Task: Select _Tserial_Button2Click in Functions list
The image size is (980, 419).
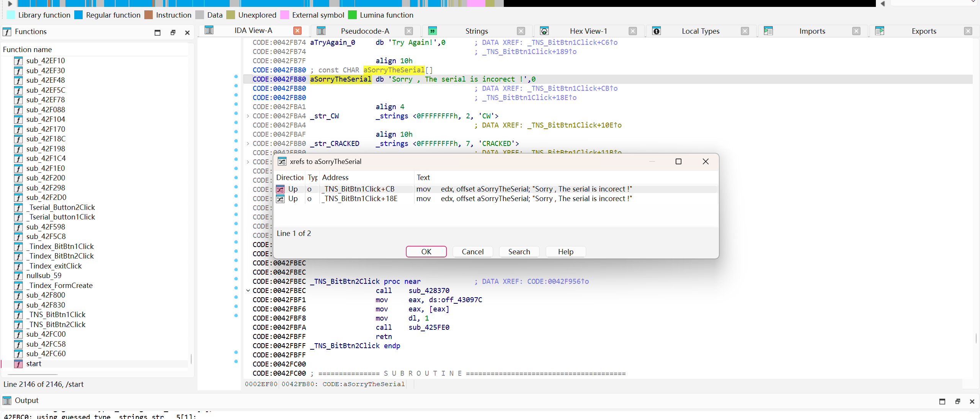Action: [x=60, y=208]
